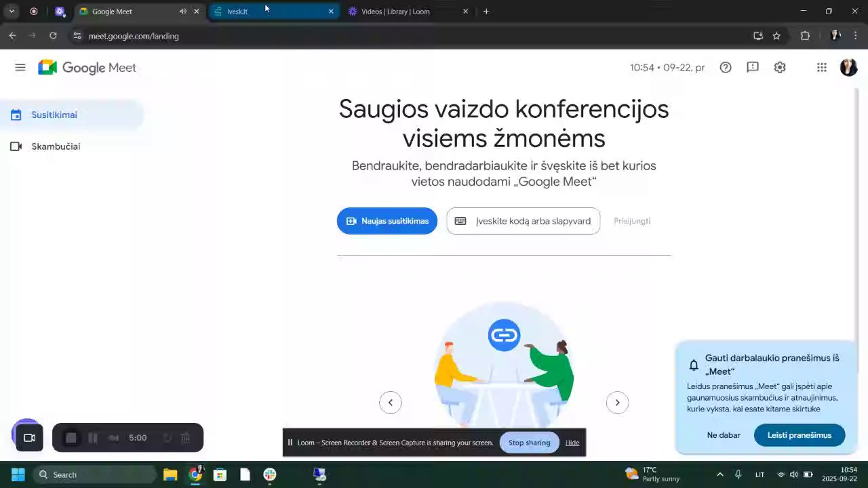Open the Meet help question mark icon
The width and height of the screenshot is (868, 488).
[726, 67]
